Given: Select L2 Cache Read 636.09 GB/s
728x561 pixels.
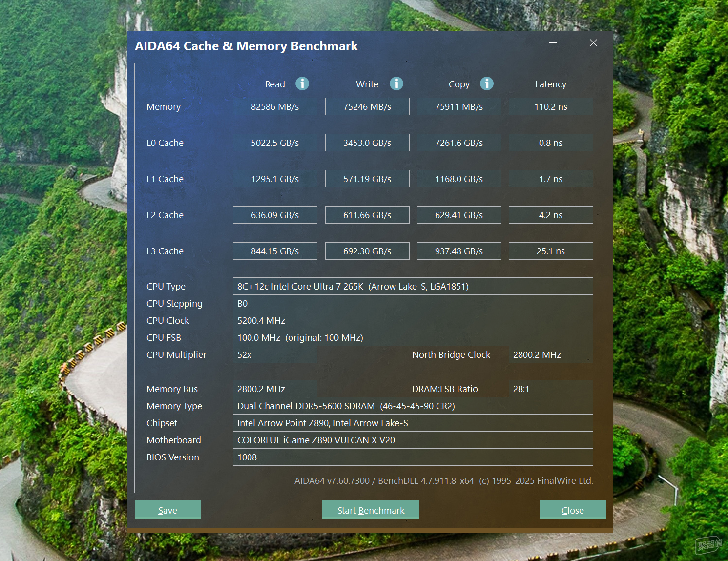Looking at the screenshot, I should coord(275,215).
